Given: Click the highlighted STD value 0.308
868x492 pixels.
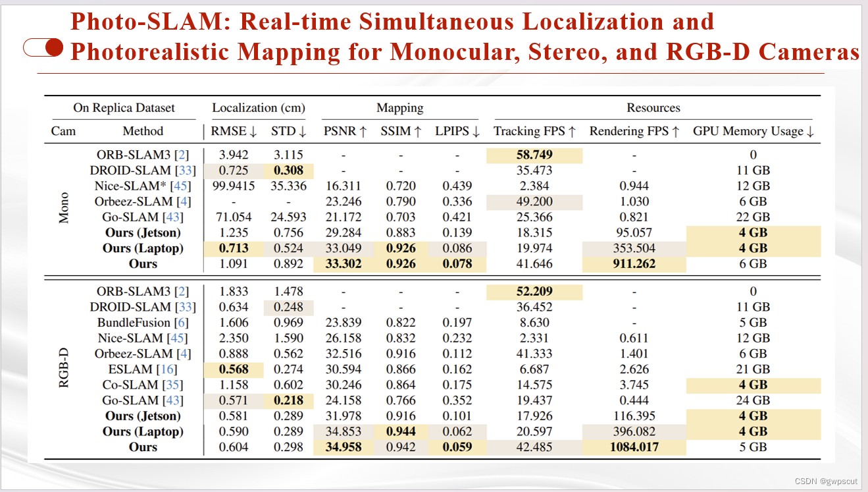Looking at the screenshot, I should (x=288, y=171).
